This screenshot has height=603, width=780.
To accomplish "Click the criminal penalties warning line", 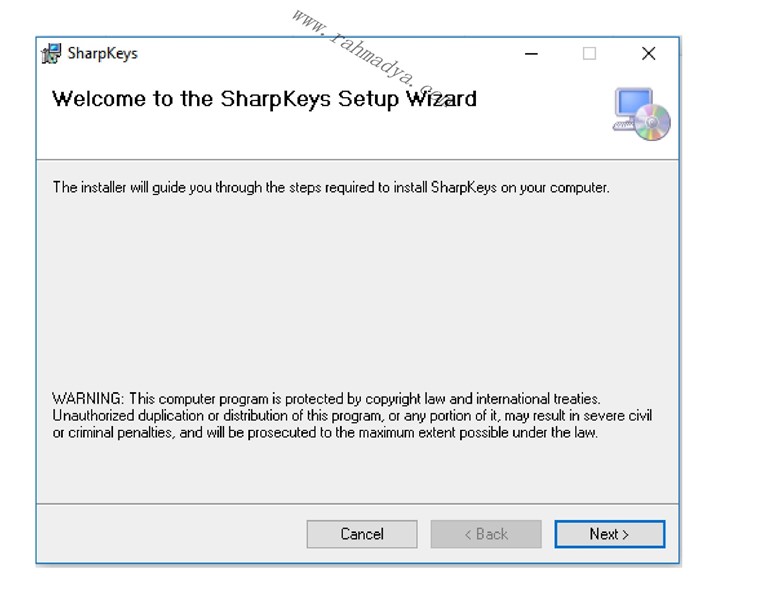I will coord(325,432).
